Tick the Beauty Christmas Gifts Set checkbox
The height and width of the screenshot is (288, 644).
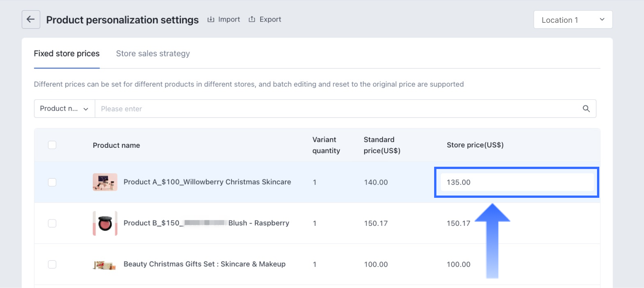coord(52,265)
